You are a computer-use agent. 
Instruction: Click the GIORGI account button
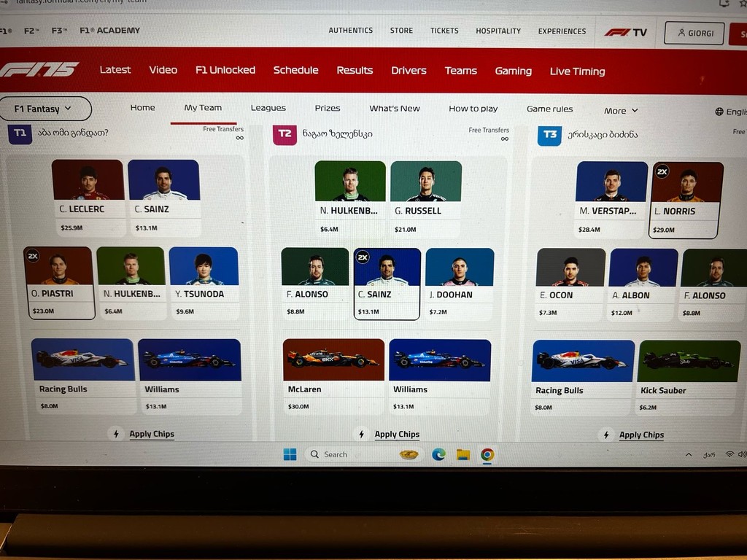(x=694, y=34)
